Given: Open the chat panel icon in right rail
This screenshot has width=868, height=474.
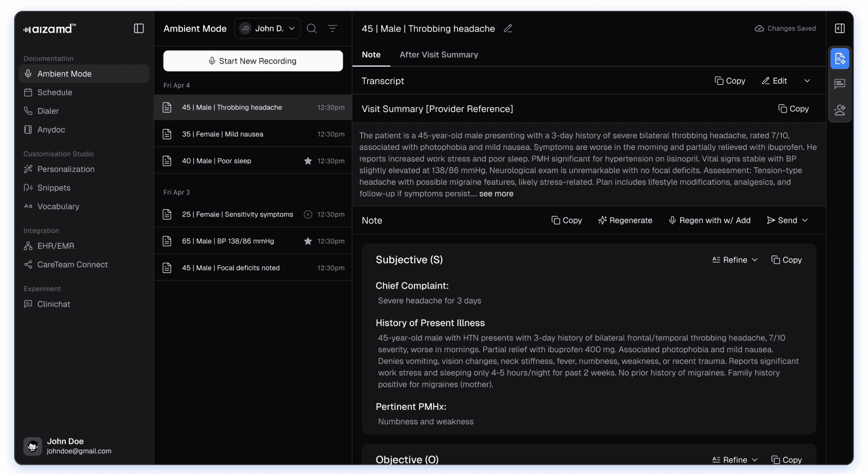Looking at the screenshot, I should click(x=840, y=84).
